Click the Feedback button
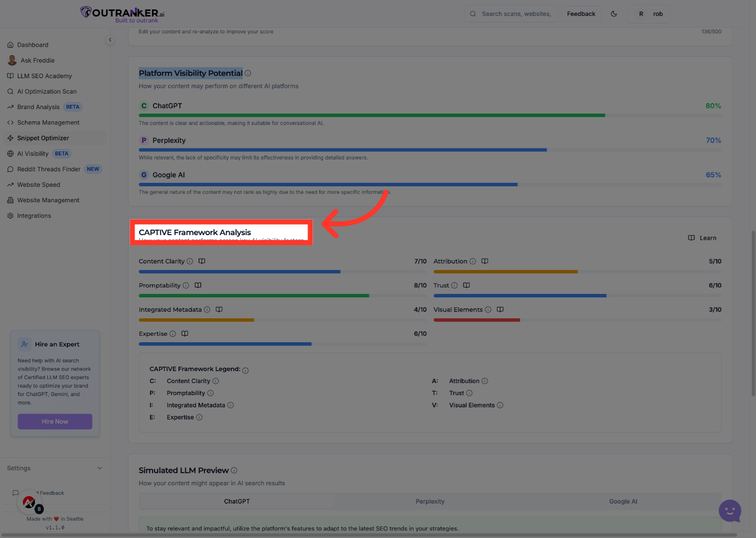 (581, 13)
